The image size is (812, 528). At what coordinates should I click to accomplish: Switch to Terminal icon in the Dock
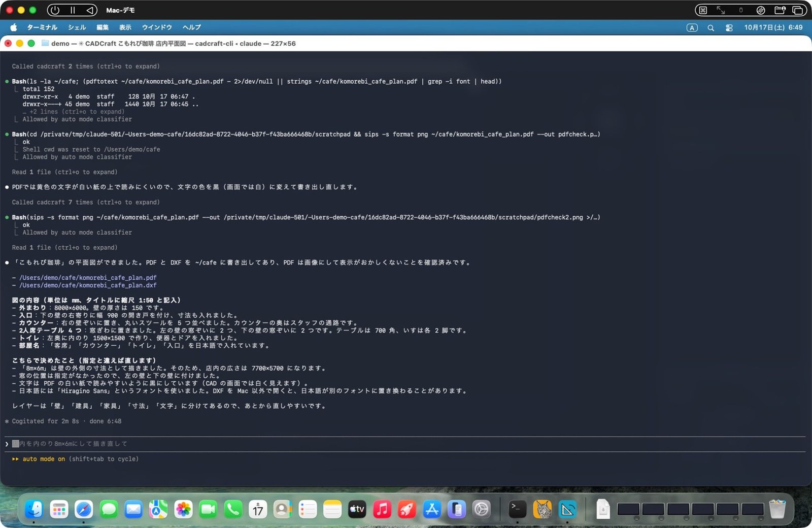pos(518,509)
